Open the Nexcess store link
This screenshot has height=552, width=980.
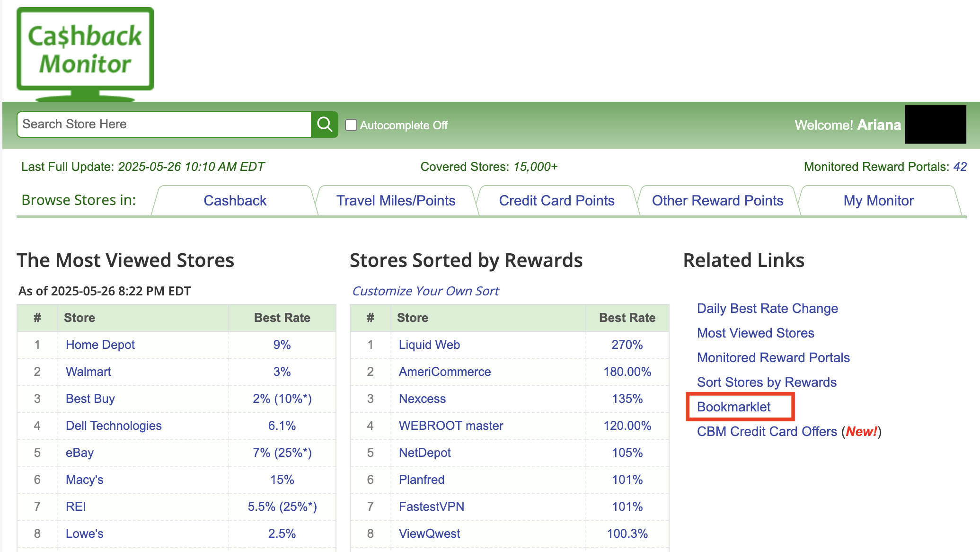click(422, 399)
